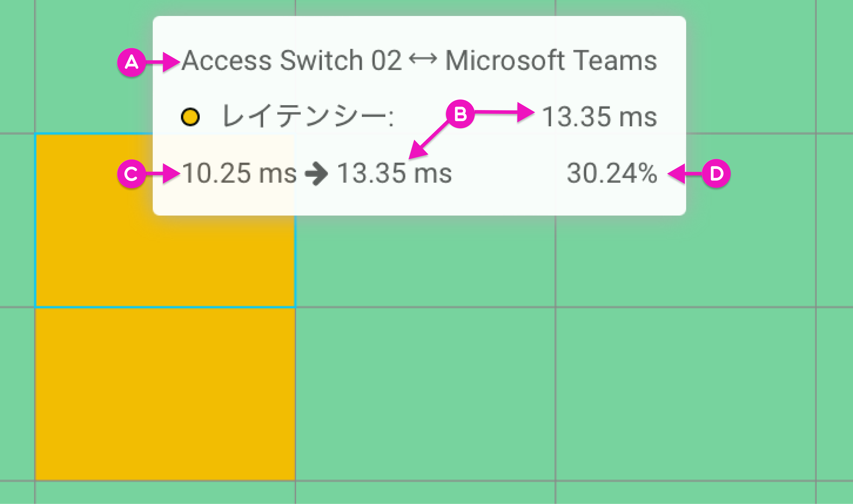
Task: Click the bidirectional arrow between device names
Action: 423,59
